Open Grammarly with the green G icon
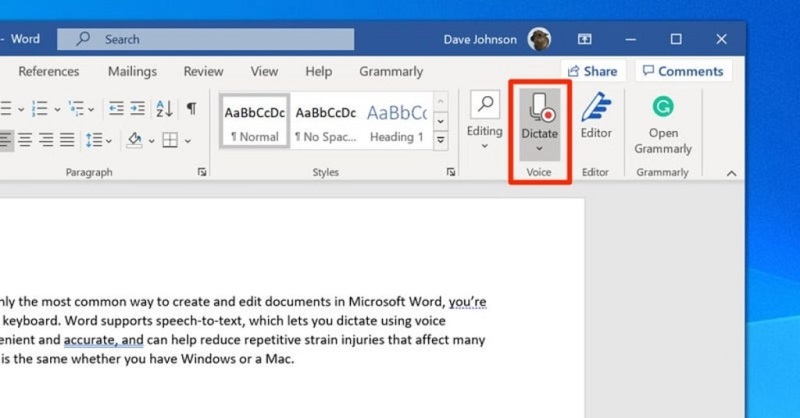This screenshot has height=418, width=800. (x=663, y=107)
